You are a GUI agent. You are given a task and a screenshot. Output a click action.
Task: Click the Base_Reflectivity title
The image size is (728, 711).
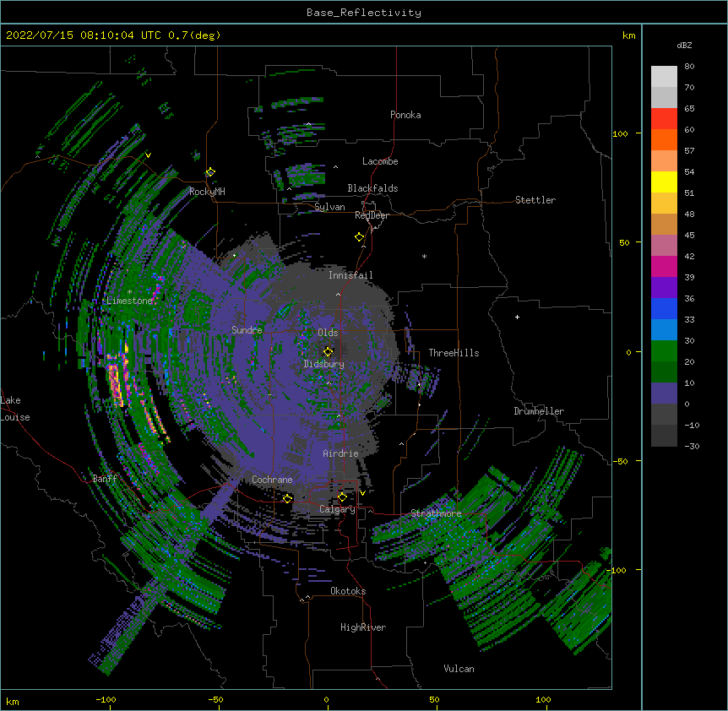[x=364, y=13]
